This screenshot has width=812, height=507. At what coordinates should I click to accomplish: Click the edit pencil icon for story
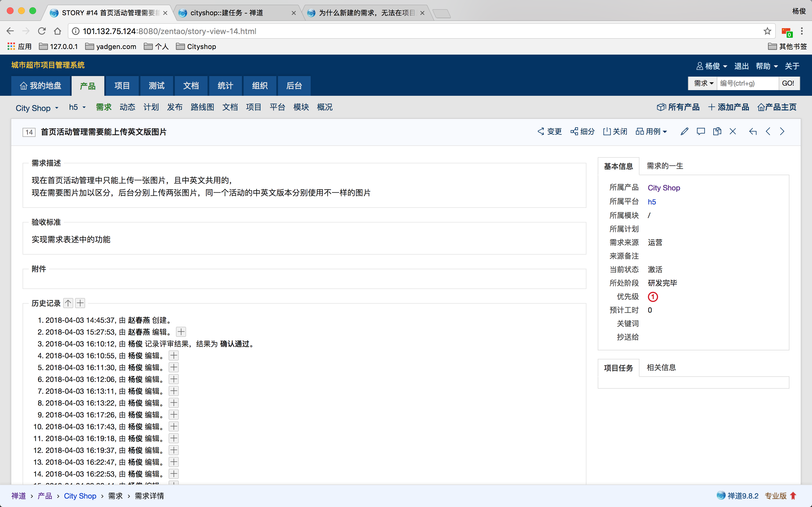(x=685, y=132)
